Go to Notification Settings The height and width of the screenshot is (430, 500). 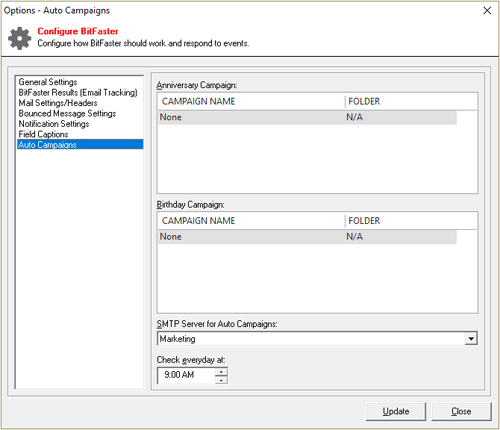(x=54, y=124)
